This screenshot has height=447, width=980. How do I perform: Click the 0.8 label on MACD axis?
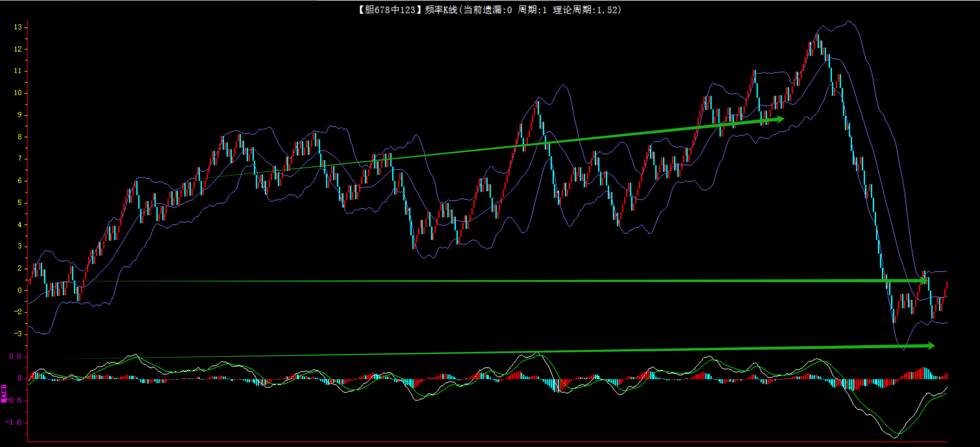click(16, 357)
